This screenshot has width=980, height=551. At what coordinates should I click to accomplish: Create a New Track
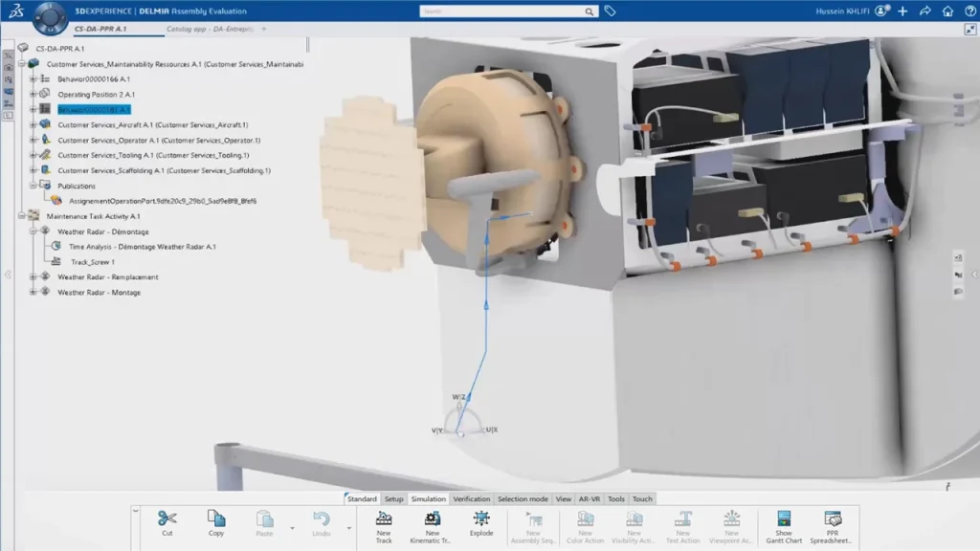384,527
